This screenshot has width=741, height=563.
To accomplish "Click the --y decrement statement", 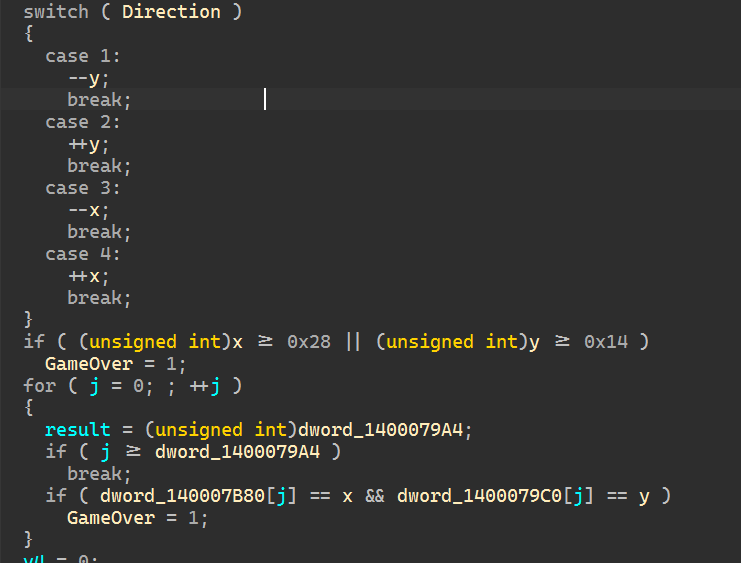I will point(88,78).
